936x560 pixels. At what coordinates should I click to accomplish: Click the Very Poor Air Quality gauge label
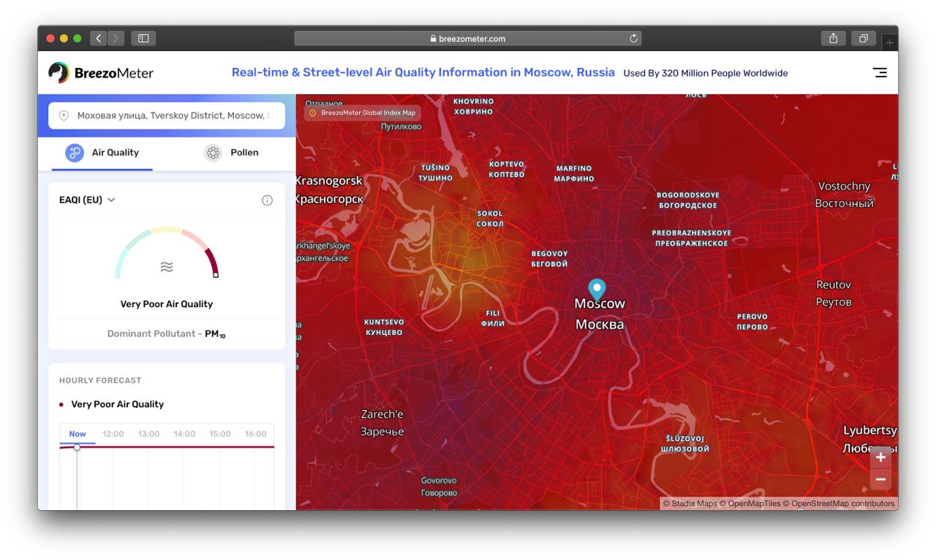(x=167, y=304)
